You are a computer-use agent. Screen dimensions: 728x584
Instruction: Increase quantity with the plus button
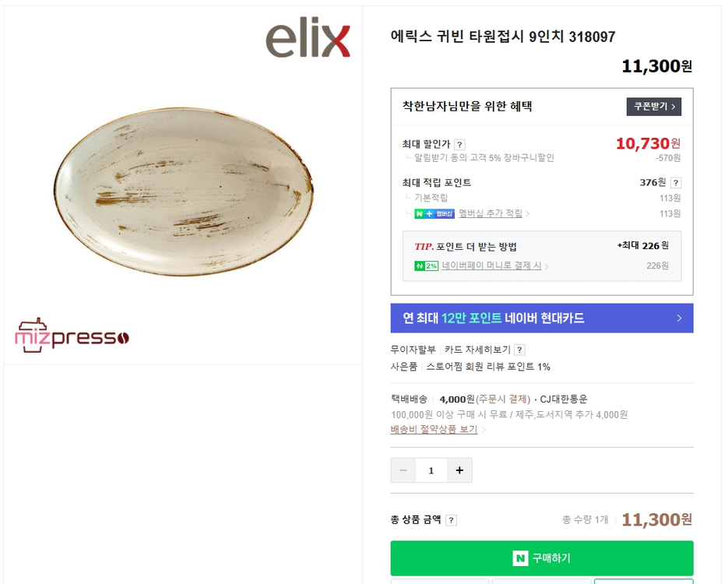[459, 470]
